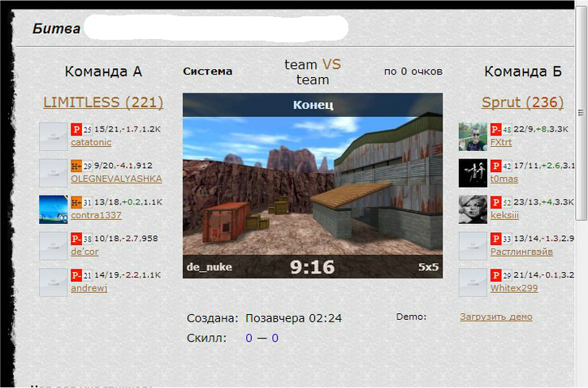Click de'cor's blank avatar thumbnail

pyautogui.click(x=54, y=246)
